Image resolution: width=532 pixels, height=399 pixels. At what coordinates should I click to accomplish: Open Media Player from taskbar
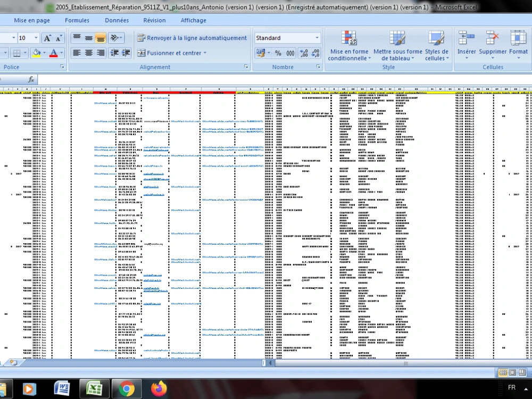(29, 389)
